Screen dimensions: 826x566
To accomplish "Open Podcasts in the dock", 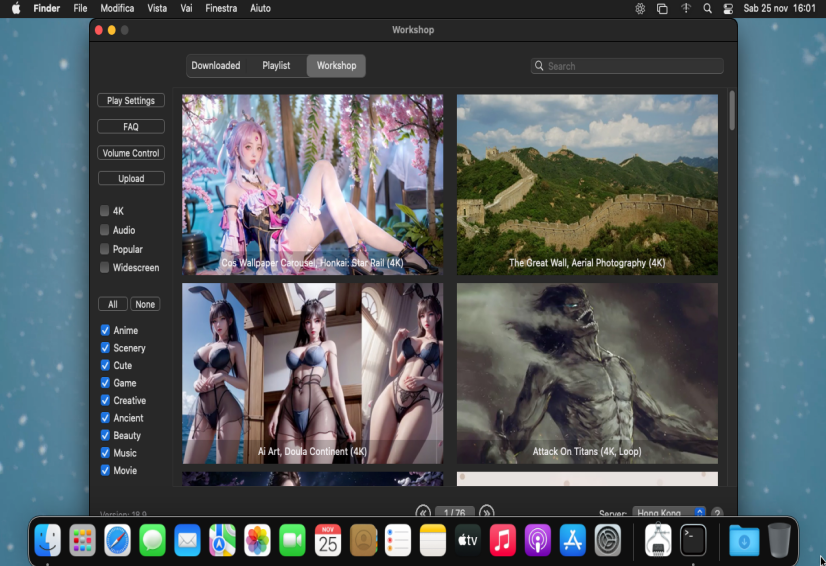I will (538, 540).
